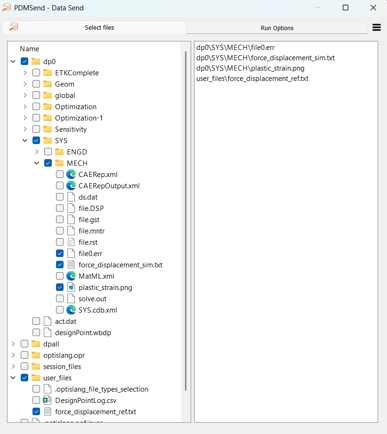Viewport: 387px width, 434px height.
Task: Click the image file icon for plastic_strain.png
Action: click(x=71, y=287)
